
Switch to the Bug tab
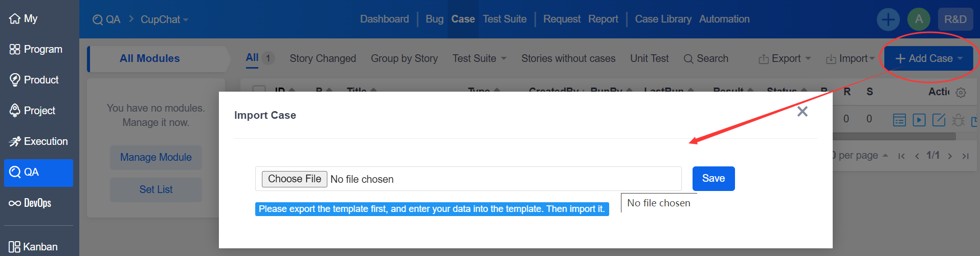[x=434, y=19]
